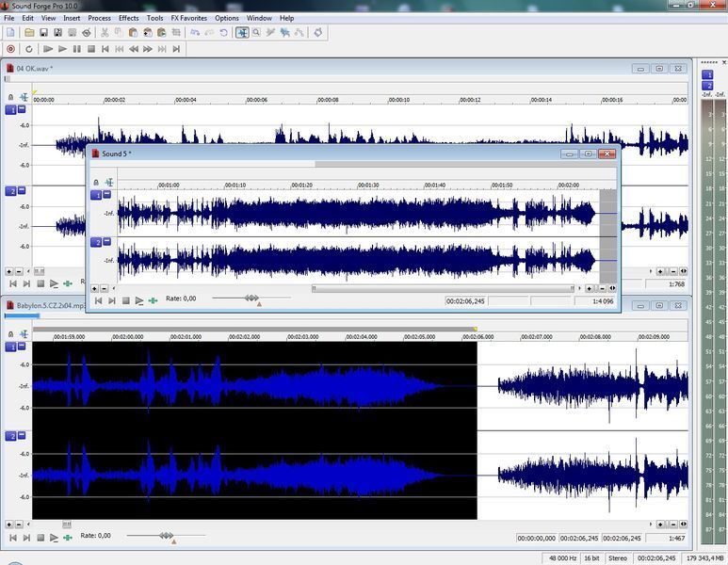Select the Edit tool in the toolbar
Viewport: 728px width, 565px height.
tap(242, 33)
